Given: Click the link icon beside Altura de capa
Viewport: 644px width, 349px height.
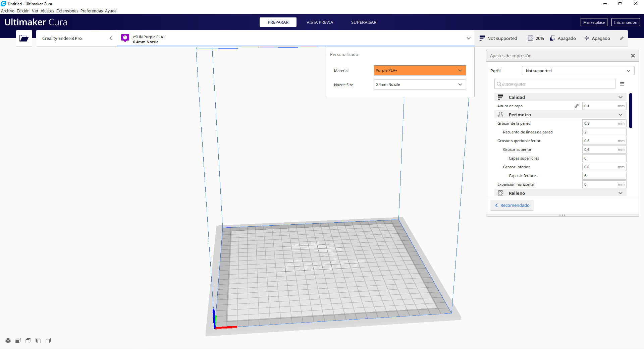Looking at the screenshot, I should coord(577,106).
